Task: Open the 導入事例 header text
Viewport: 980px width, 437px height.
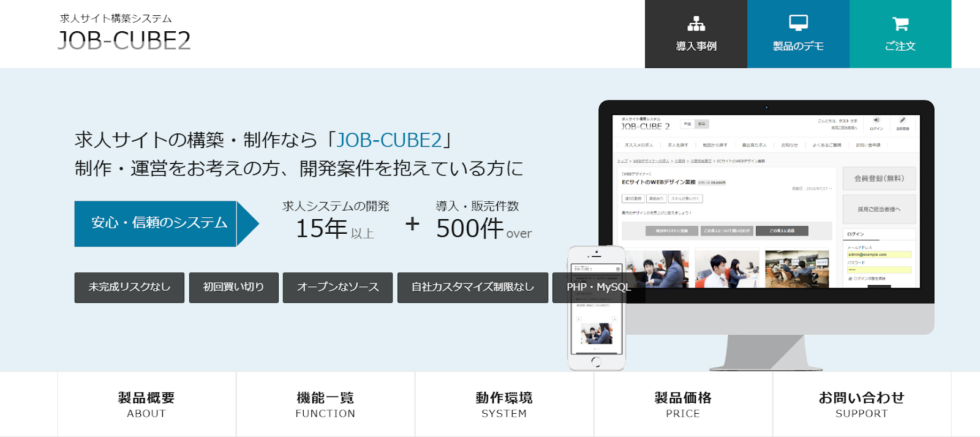Action: click(x=696, y=46)
